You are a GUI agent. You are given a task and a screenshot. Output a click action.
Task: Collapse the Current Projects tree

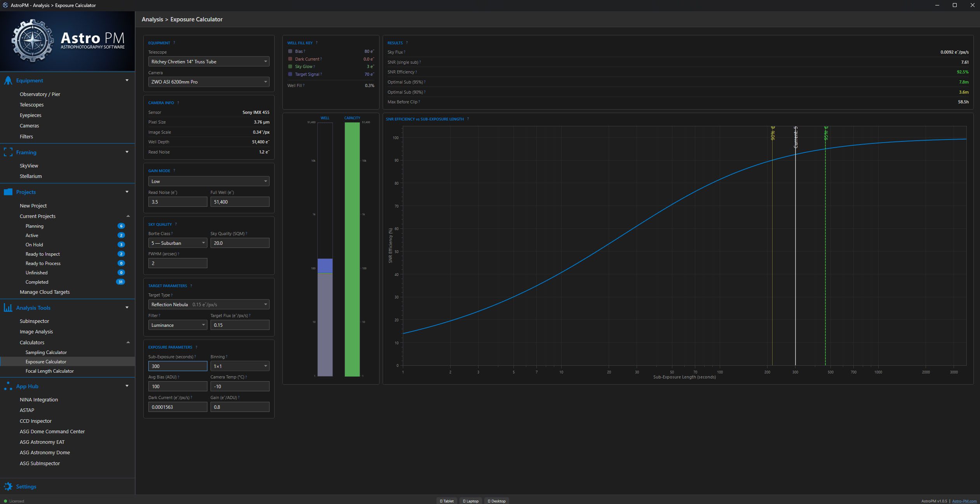[x=128, y=216]
